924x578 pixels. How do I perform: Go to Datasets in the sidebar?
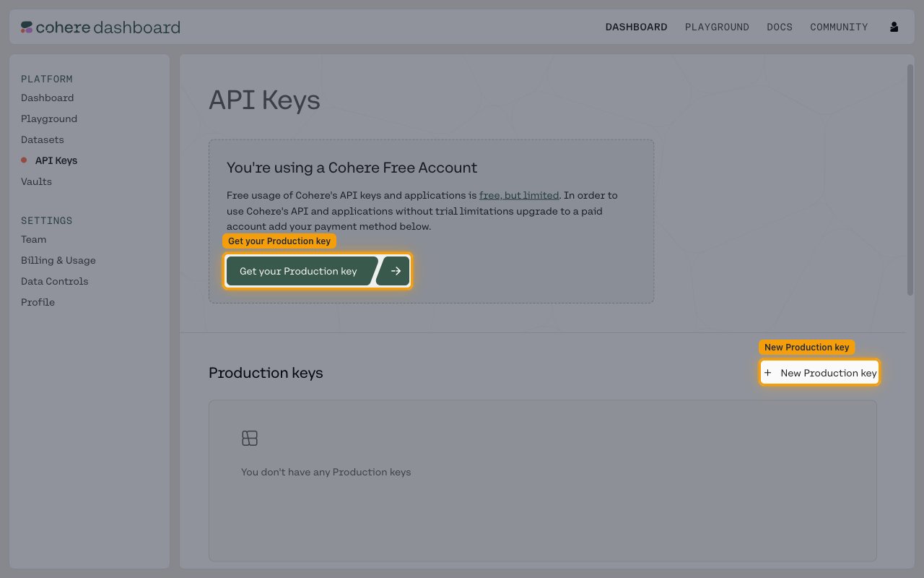pos(42,139)
